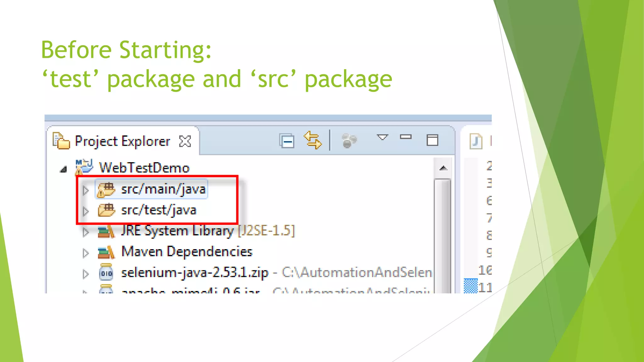Select the Project Explorer tab
The width and height of the screenshot is (644, 362).
pyautogui.click(x=122, y=141)
